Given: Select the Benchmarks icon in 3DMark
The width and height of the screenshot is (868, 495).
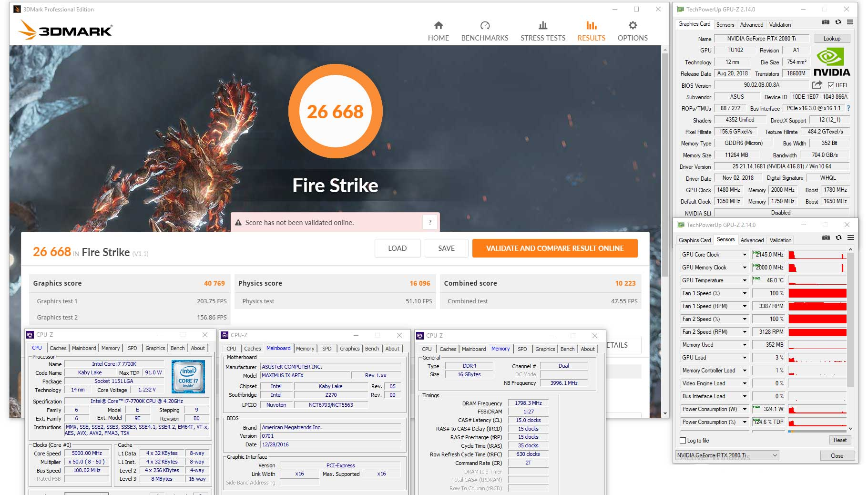Looking at the screenshot, I should 484,30.
